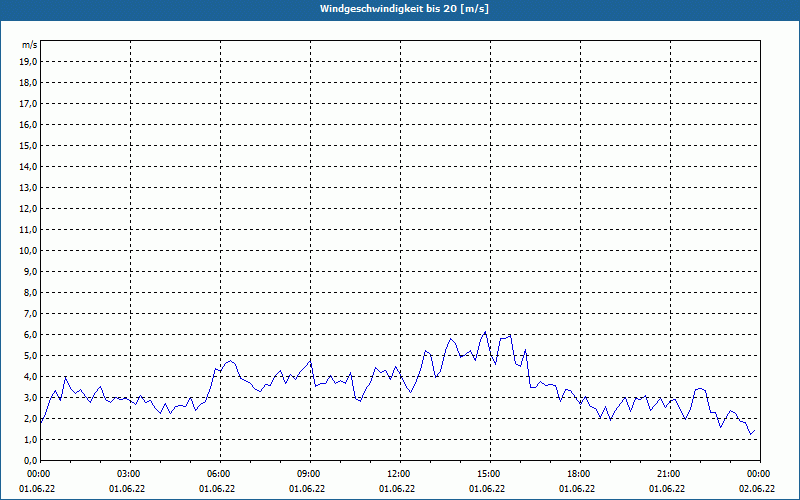Pick the '6,0' y-axis value

(30, 334)
